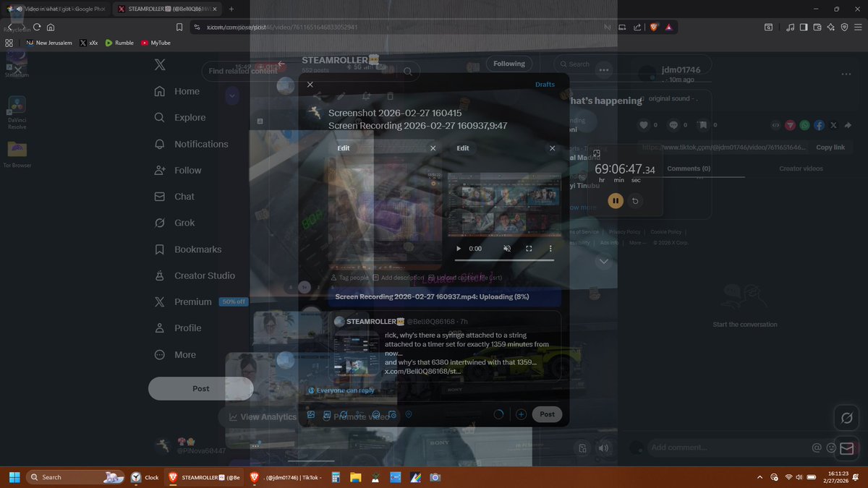Switch to STEAMROLLER browser tab
868x488 pixels.
(168, 9)
